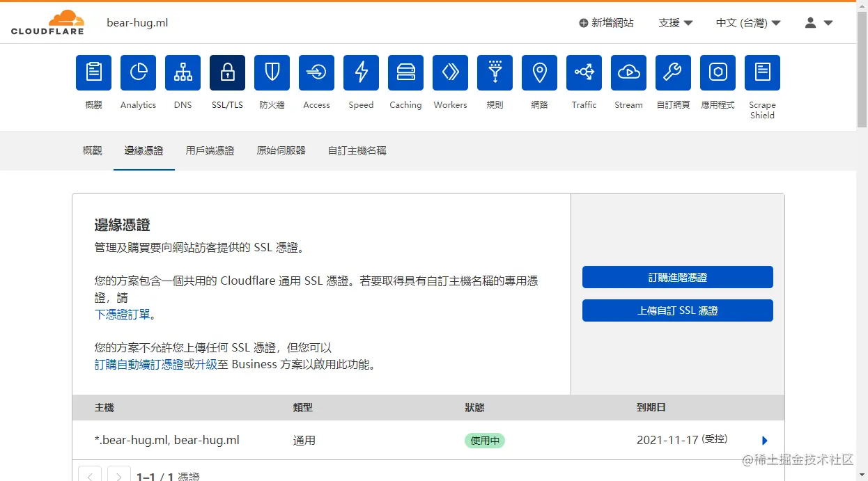Click the 類型 column header
Viewport: 868px width, 481px height.
pos(303,408)
